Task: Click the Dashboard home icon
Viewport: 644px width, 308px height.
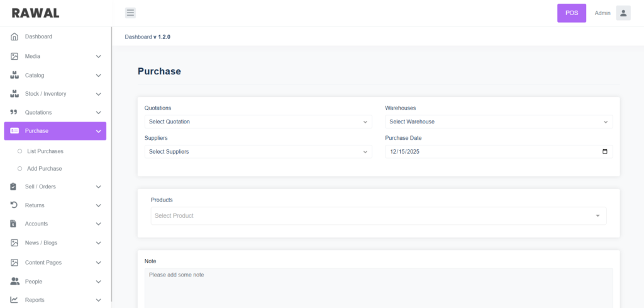Action: [14, 37]
